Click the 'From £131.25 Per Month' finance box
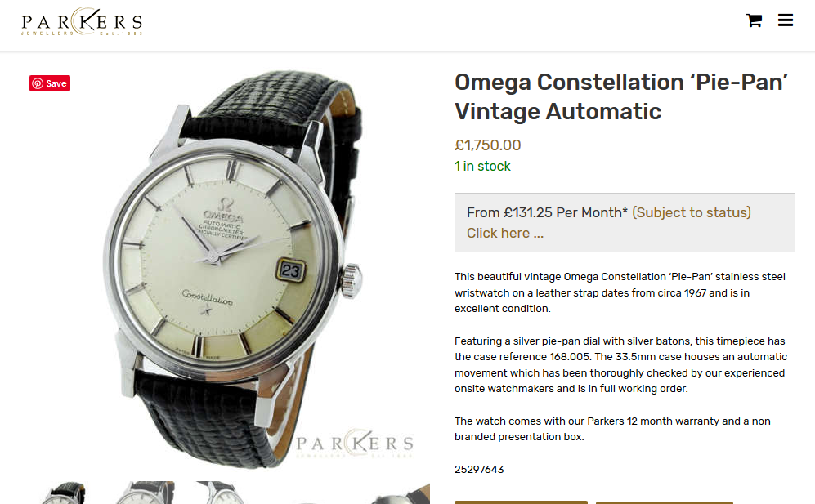The image size is (815, 504). coord(625,223)
